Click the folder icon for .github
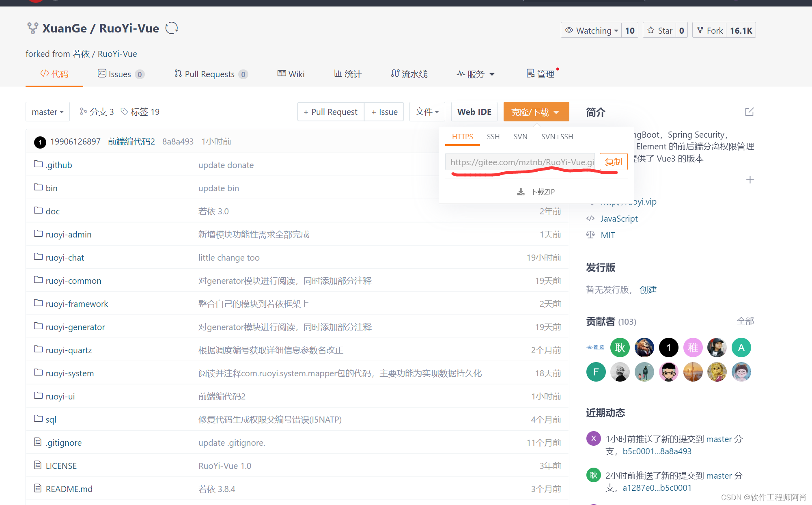This screenshot has height=505, width=812. point(38,164)
